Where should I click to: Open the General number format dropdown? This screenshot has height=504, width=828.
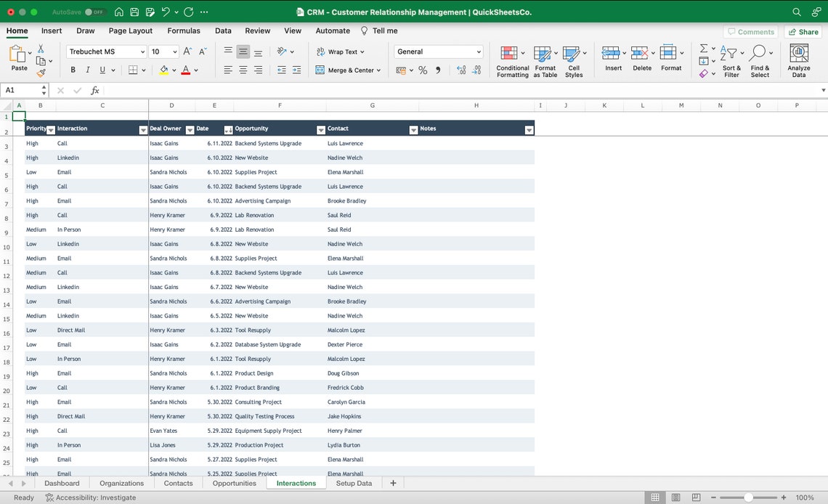(438, 51)
